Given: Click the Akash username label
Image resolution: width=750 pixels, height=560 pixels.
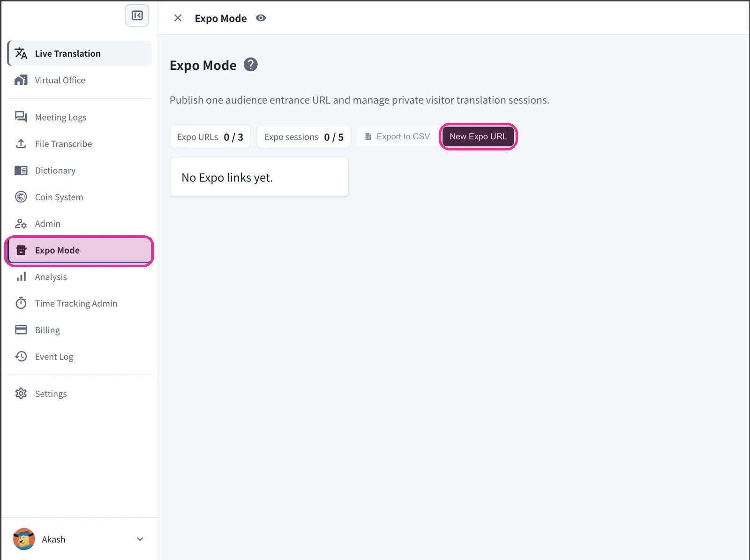Looking at the screenshot, I should pos(53,539).
